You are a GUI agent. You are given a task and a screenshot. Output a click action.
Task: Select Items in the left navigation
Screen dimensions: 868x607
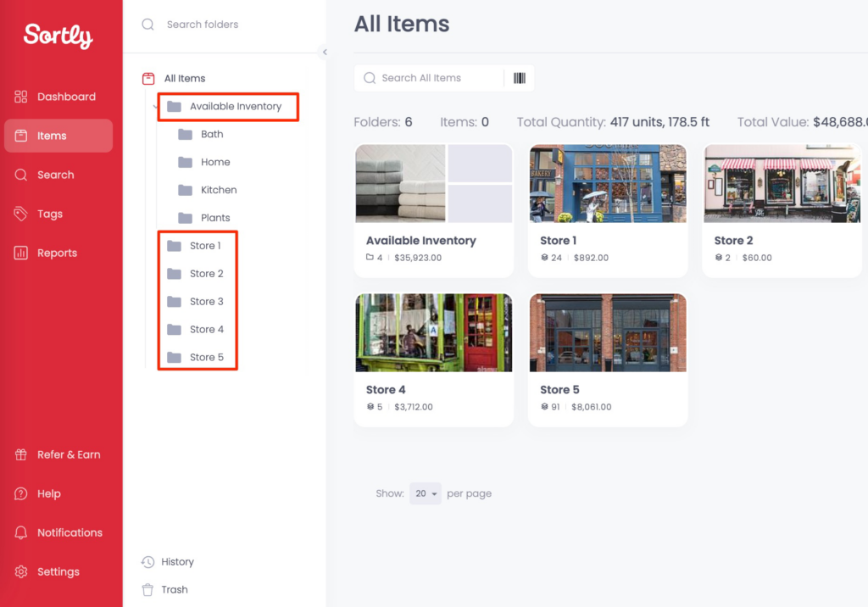pos(52,136)
